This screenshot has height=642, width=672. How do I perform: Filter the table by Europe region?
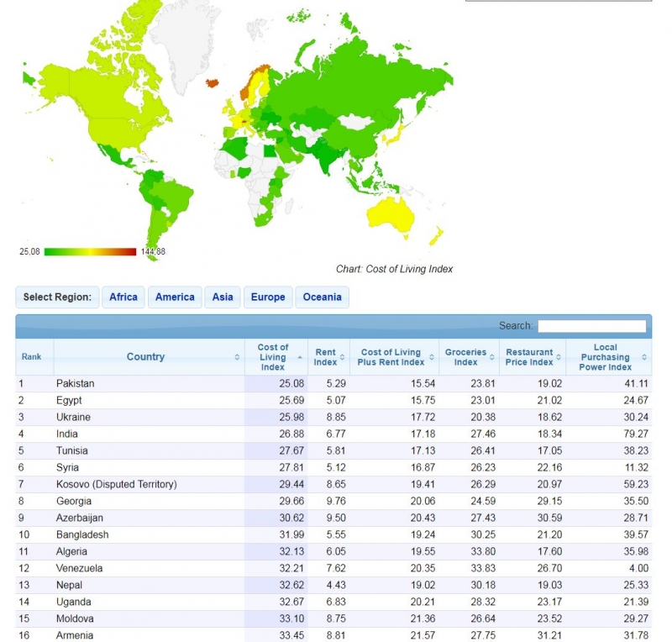click(268, 297)
